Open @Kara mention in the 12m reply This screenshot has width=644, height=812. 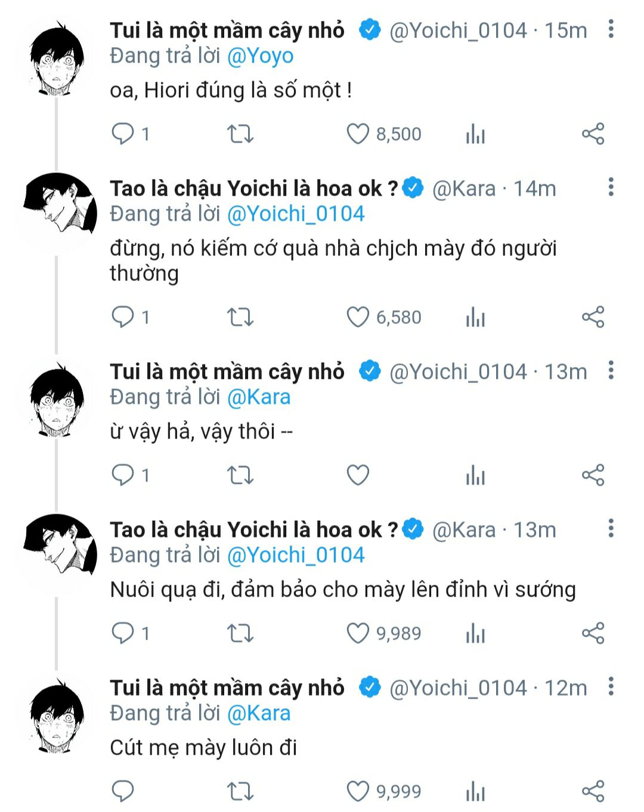click(x=259, y=713)
